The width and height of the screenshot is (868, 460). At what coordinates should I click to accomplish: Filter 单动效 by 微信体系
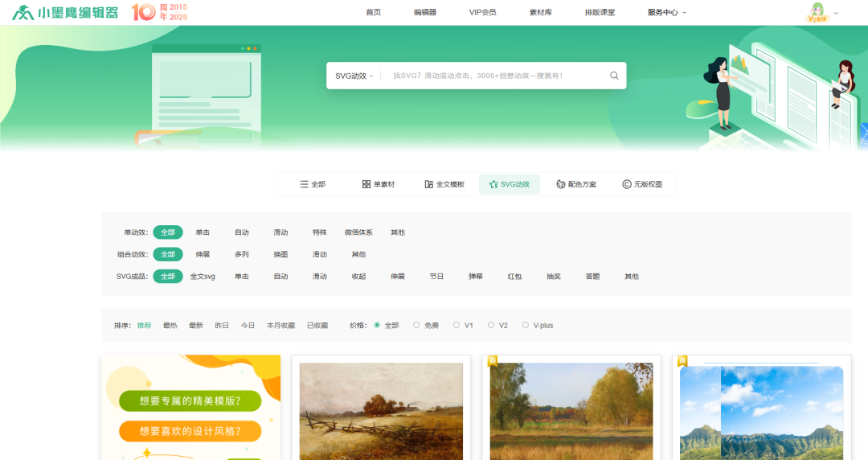pyautogui.click(x=358, y=232)
